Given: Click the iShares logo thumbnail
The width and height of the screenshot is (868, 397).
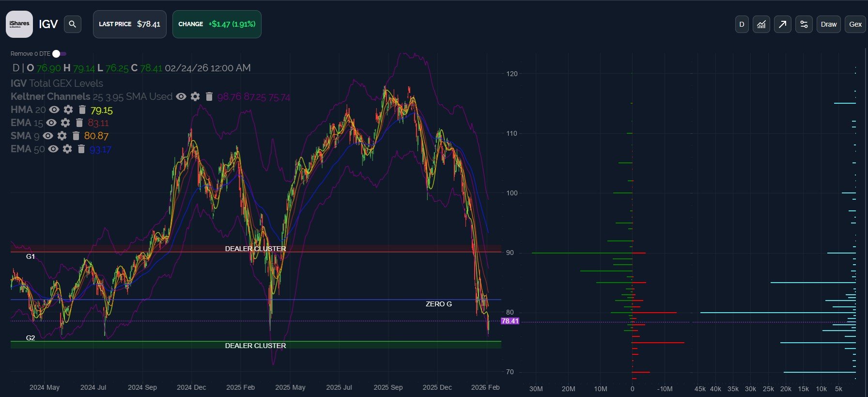Looking at the screenshot, I should tap(19, 24).
